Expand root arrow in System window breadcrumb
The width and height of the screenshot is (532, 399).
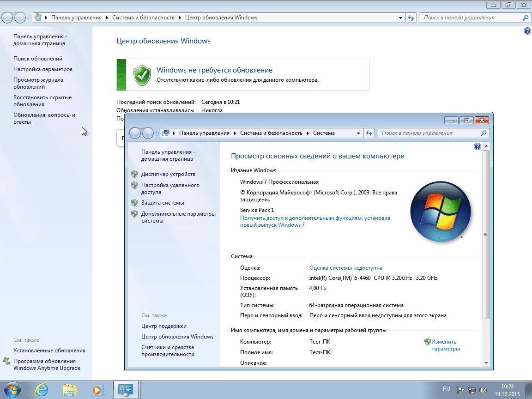[174, 133]
